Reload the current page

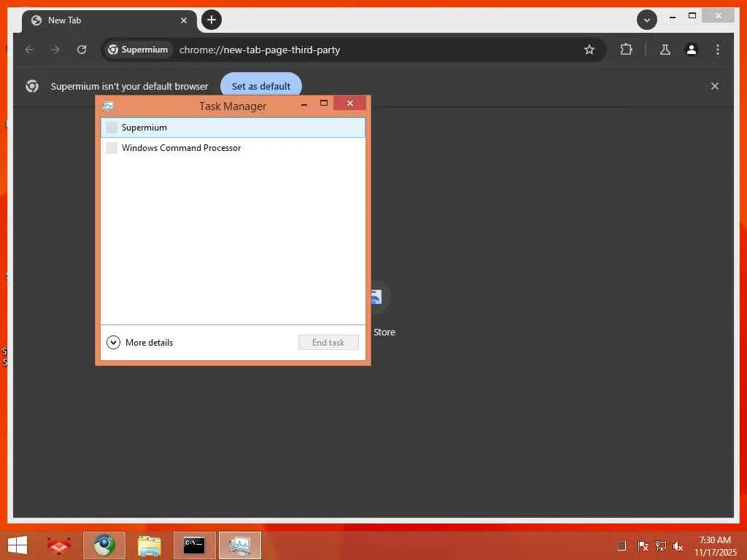click(82, 50)
